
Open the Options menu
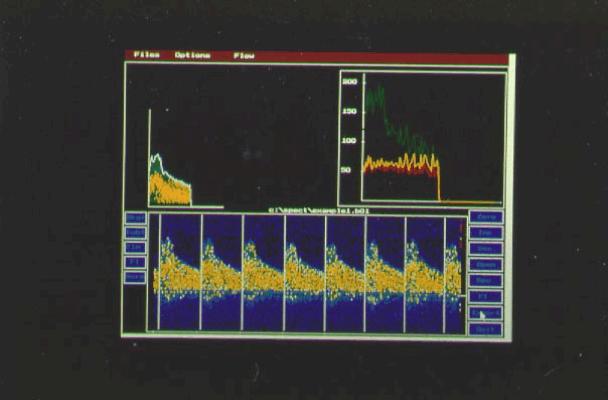[192, 55]
